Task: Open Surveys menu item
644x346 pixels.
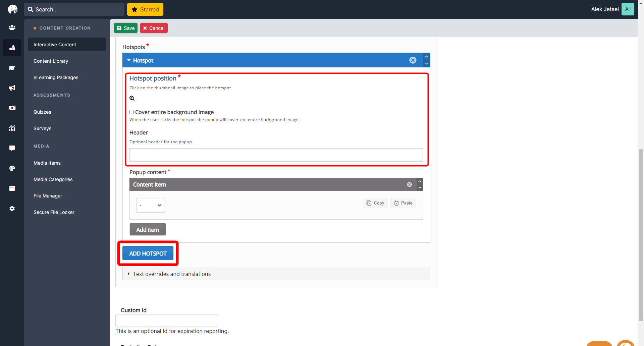Action: click(x=42, y=128)
